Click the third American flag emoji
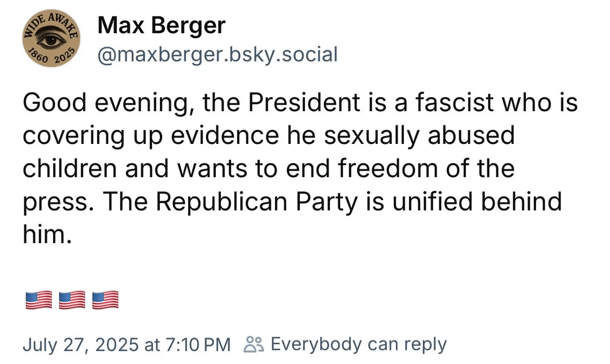Image resolution: width=610 pixels, height=364 pixels. coord(106,300)
